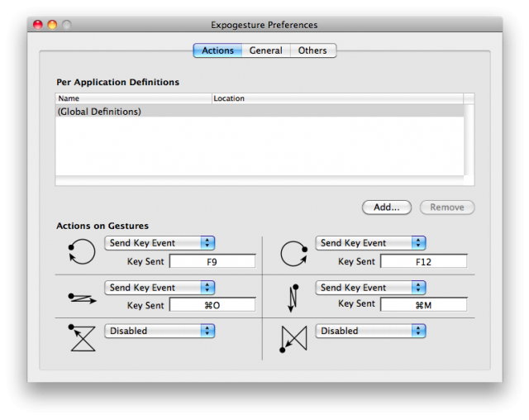529x420 pixels.
Task: Open the Others tab
Action: click(312, 50)
